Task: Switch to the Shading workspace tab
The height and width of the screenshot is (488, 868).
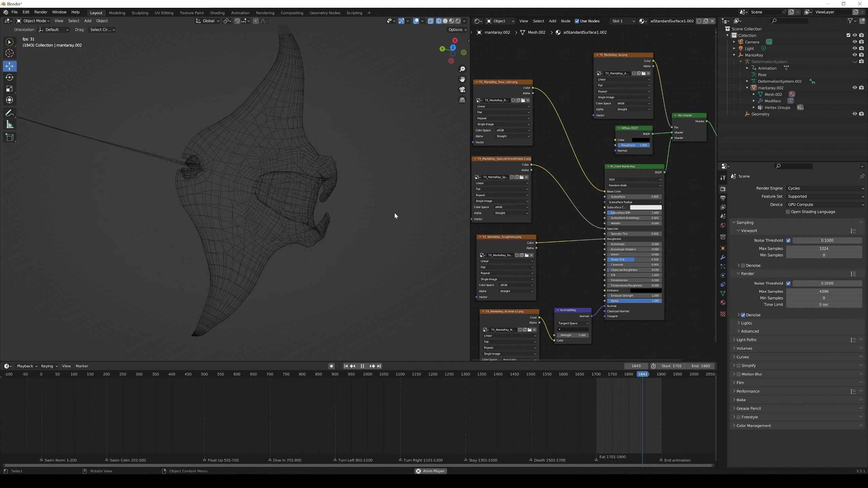Action: 217,13
